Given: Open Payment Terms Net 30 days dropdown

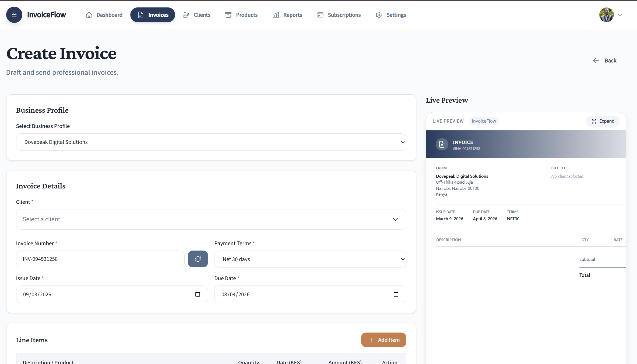Looking at the screenshot, I should [x=310, y=259].
